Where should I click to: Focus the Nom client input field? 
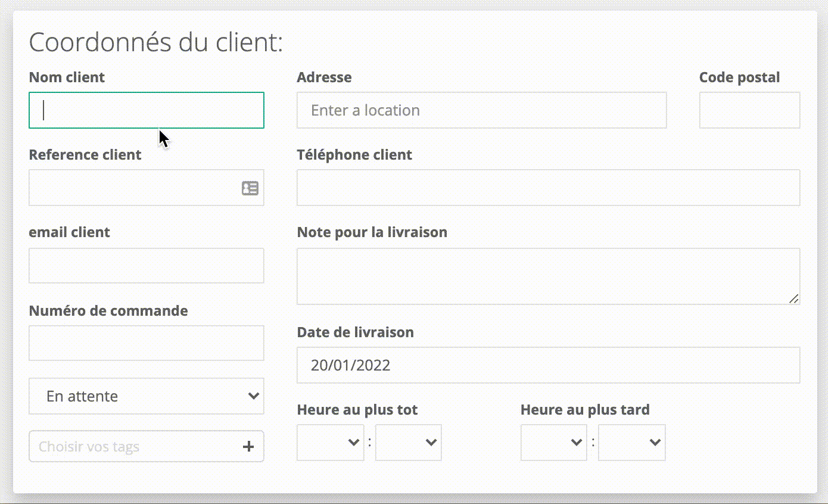pyautogui.click(x=147, y=110)
